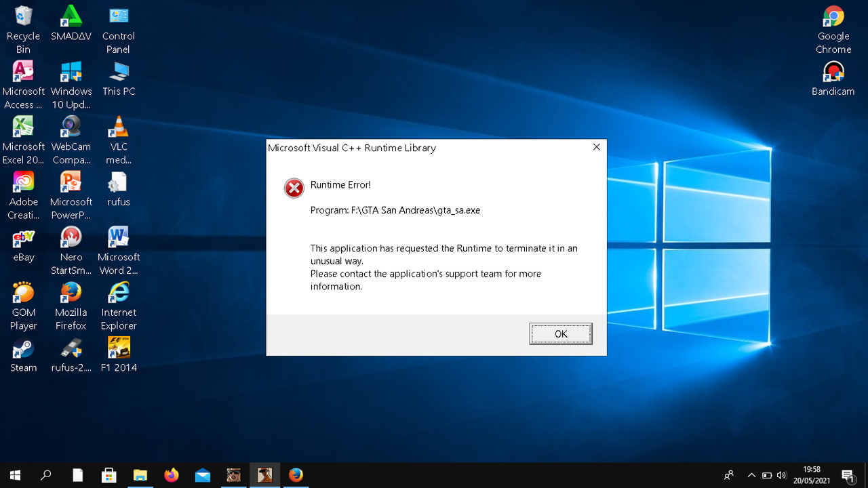
Task: Click the 'Program: F:\GTA San Andreas\gta_sa.exe' text
Action: tap(395, 210)
